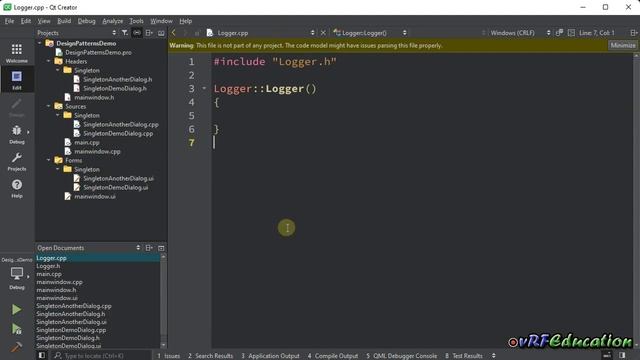Run the project with green play button
Image resolution: width=640 pixels, height=360 pixels.
tap(16, 309)
